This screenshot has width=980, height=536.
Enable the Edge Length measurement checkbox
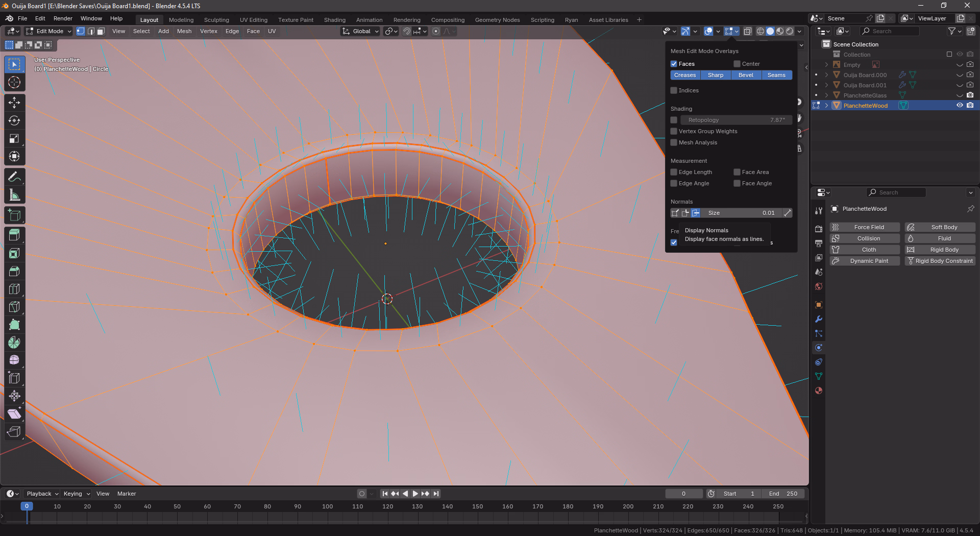(x=674, y=172)
